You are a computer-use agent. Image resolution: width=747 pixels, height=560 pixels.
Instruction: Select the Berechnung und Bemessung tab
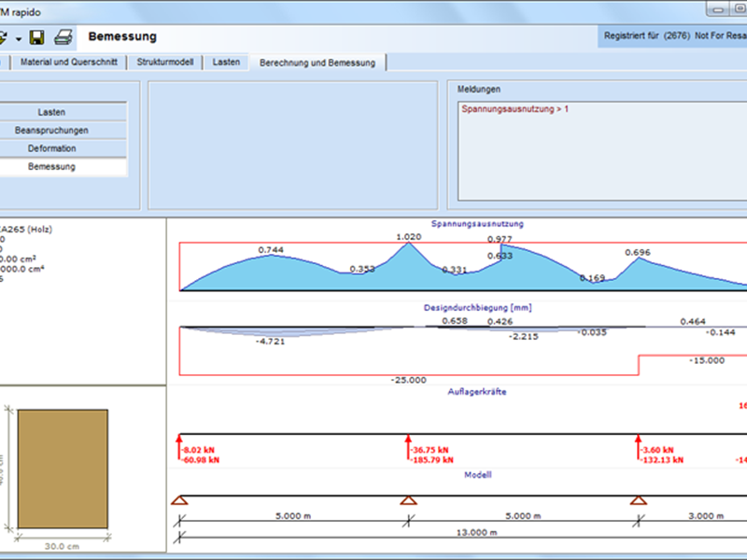click(x=317, y=63)
